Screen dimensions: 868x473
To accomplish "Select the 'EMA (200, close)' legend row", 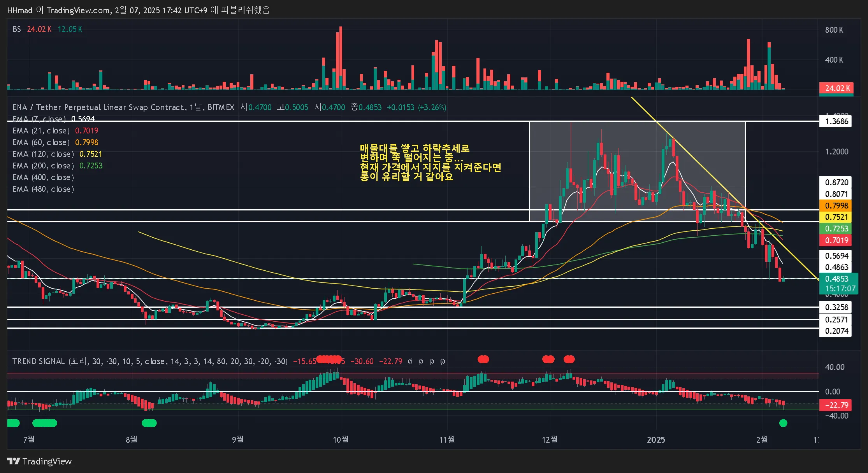I will point(58,166).
